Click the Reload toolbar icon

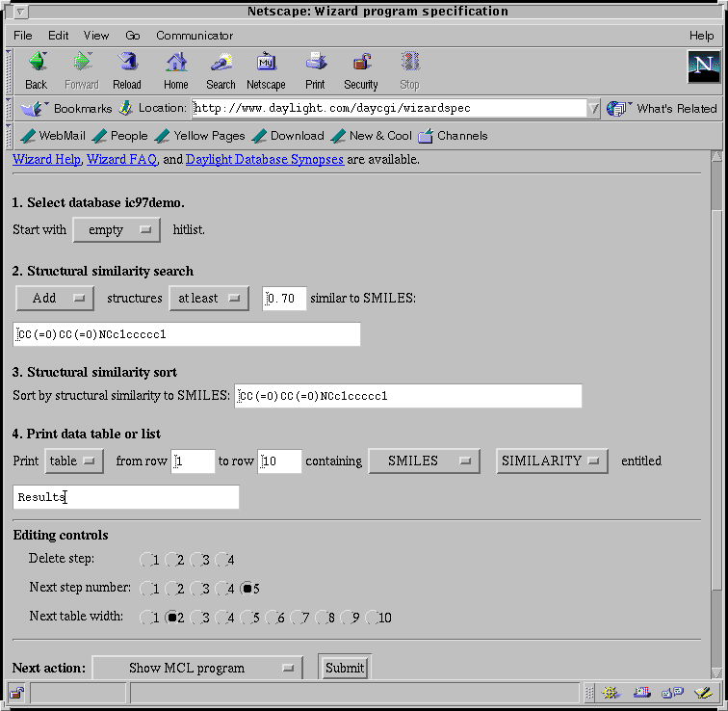click(x=127, y=64)
